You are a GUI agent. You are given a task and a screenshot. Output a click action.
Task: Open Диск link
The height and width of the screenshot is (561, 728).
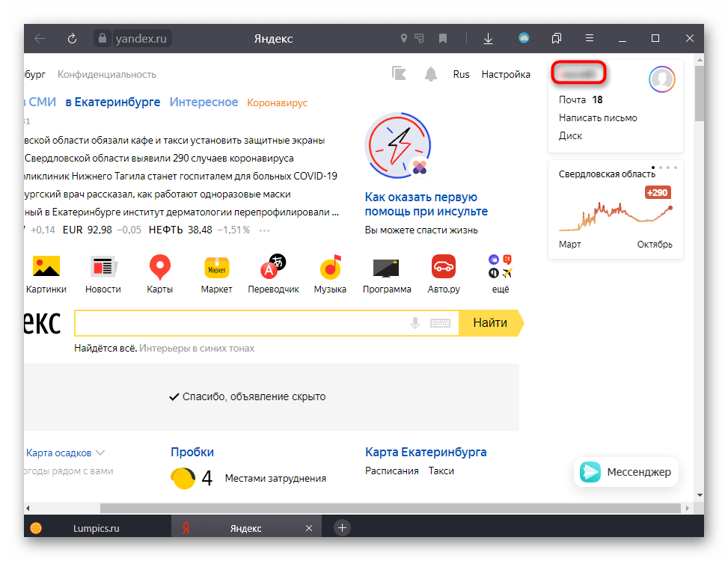point(570,136)
